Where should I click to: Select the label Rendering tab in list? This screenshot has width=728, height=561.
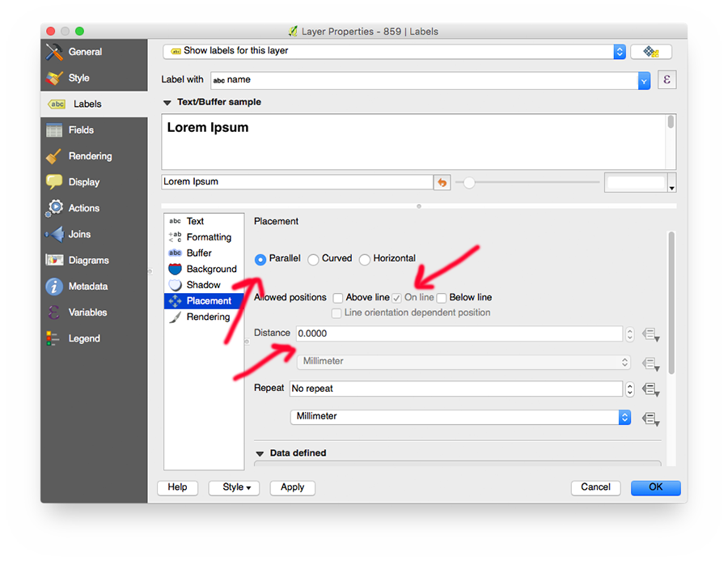point(204,317)
